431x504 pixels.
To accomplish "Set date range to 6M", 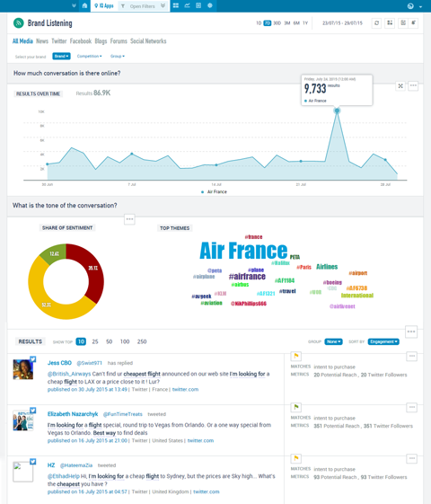I will [296, 23].
